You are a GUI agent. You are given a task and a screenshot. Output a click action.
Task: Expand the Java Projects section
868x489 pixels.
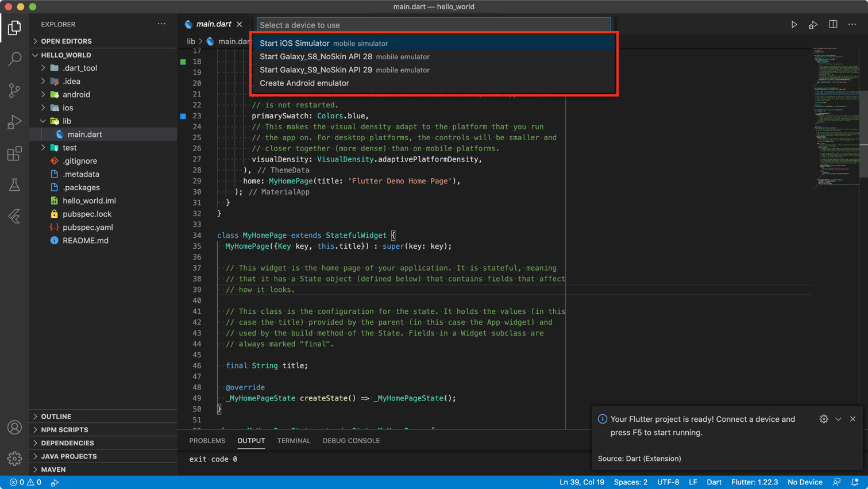(103, 456)
